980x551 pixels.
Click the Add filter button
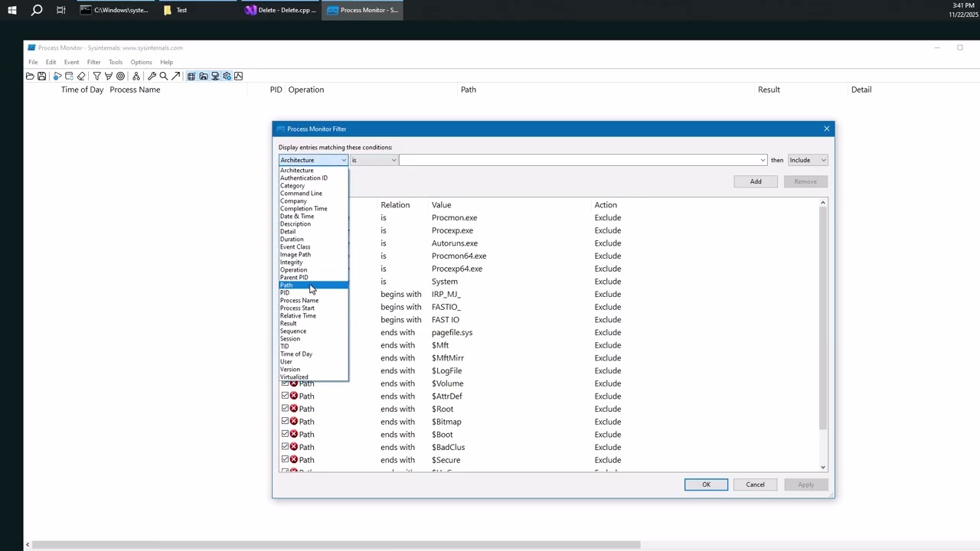(x=756, y=181)
